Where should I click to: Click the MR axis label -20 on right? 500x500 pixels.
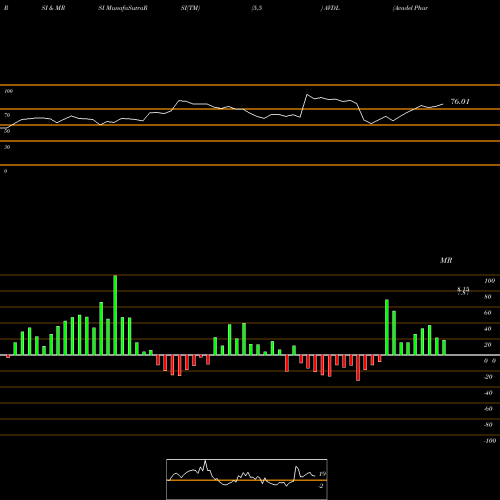point(488,377)
